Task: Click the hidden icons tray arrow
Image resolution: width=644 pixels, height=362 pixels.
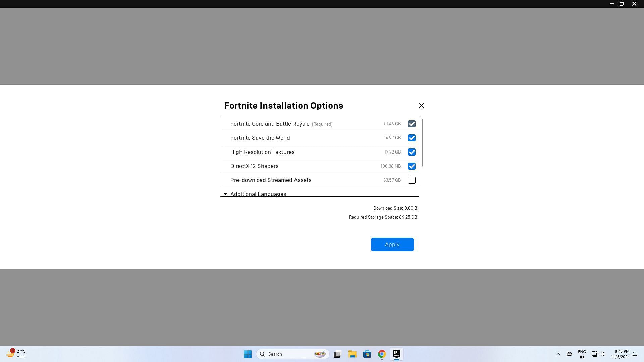Action: (x=558, y=354)
